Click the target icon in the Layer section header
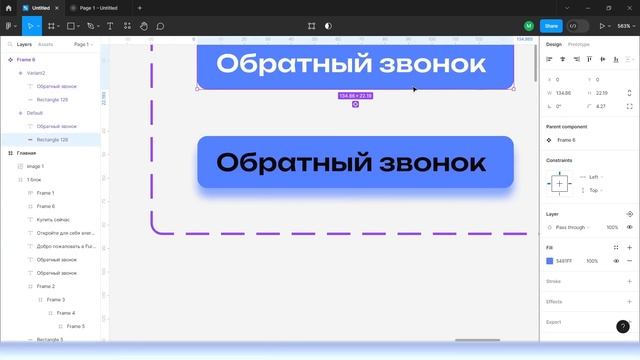 (629, 214)
